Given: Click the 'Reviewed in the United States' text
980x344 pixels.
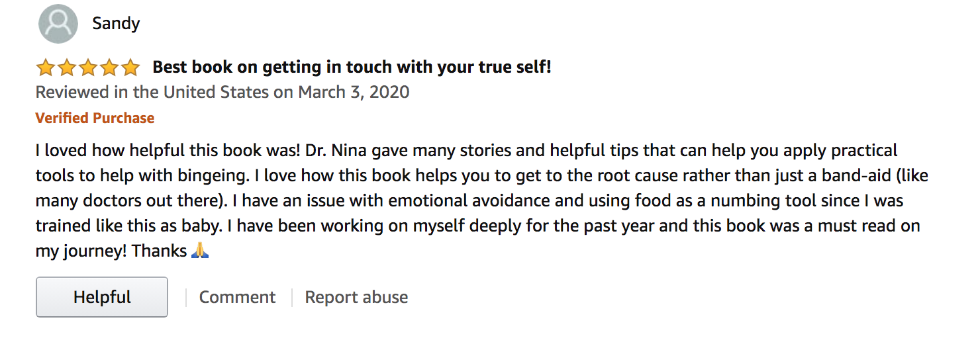Looking at the screenshot, I should coord(152,92).
